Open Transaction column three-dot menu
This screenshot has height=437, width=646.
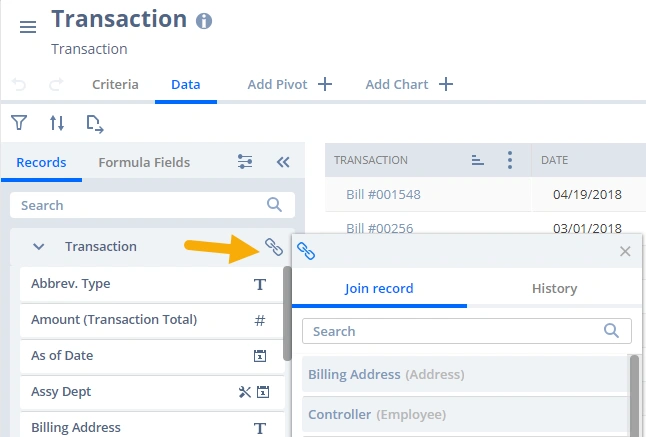[510, 160]
